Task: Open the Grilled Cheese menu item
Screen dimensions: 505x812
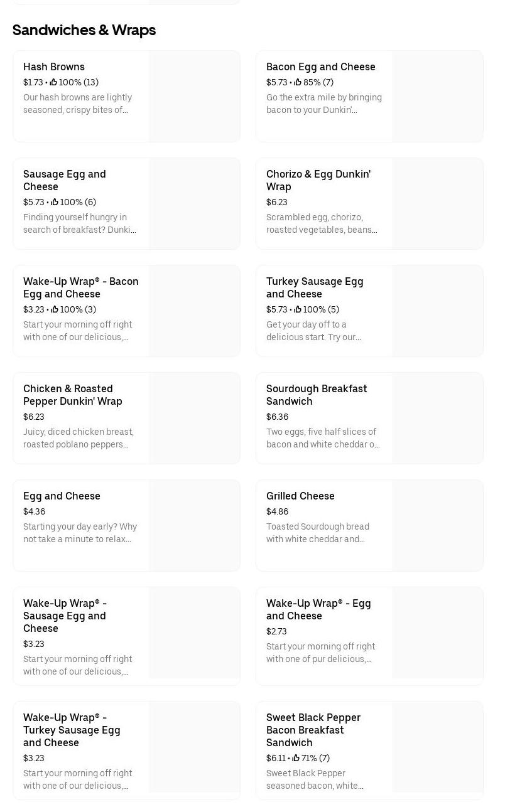Action: [300, 496]
